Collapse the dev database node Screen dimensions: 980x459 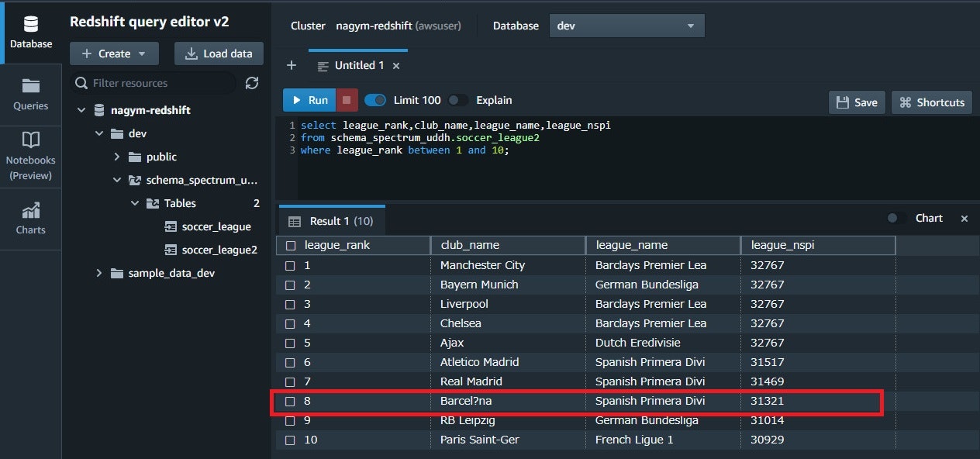[99, 133]
